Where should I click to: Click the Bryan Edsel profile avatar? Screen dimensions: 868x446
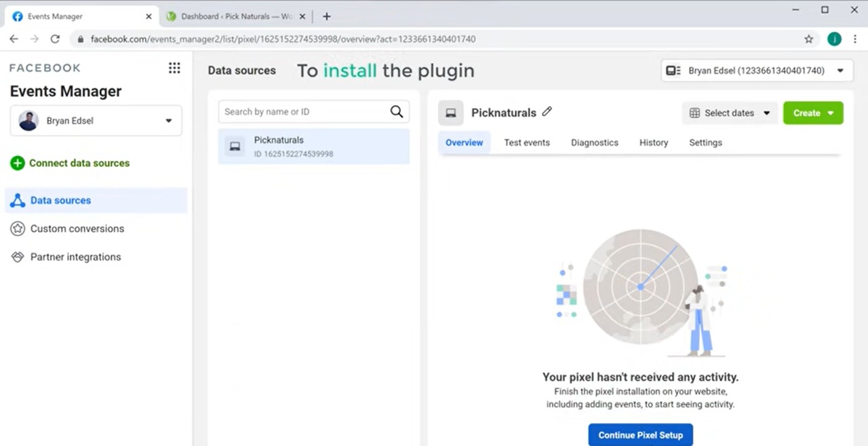coord(28,121)
